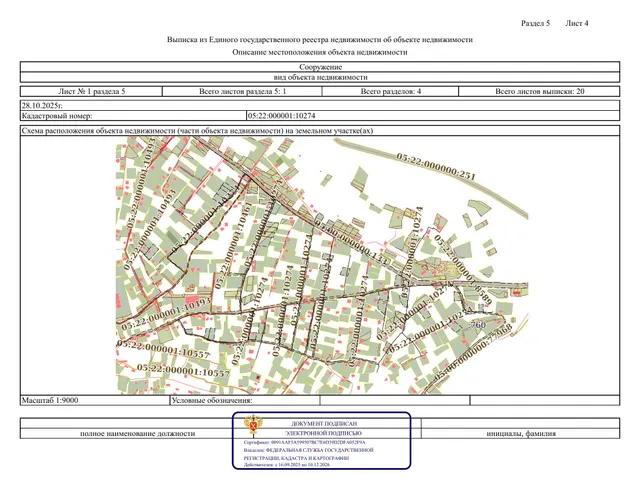
Task: Select the date "28.10.2025г."
Action: [42, 106]
